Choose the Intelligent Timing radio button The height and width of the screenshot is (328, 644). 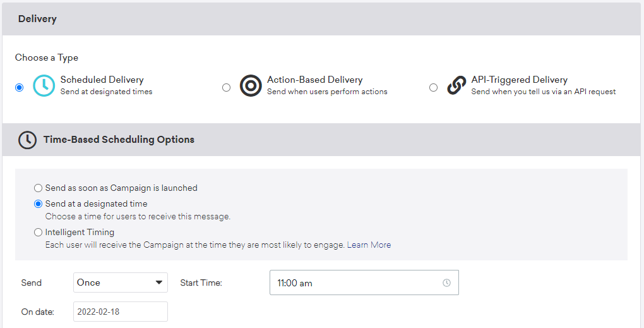(39, 233)
